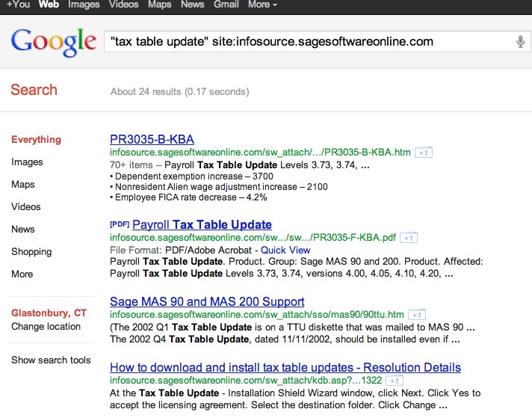Click the red Search heading
This screenshot has width=532, height=418.
tap(34, 90)
